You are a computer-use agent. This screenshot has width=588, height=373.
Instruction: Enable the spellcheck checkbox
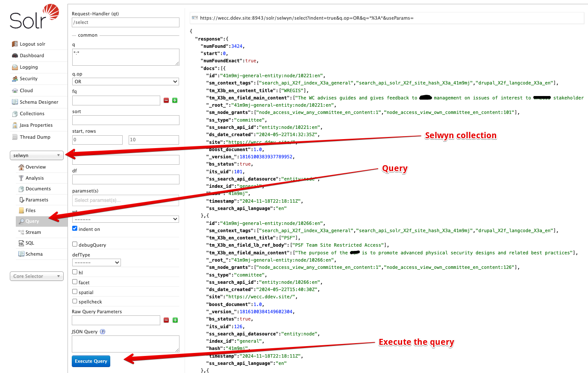pyautogui.click(x=75, y=301)
